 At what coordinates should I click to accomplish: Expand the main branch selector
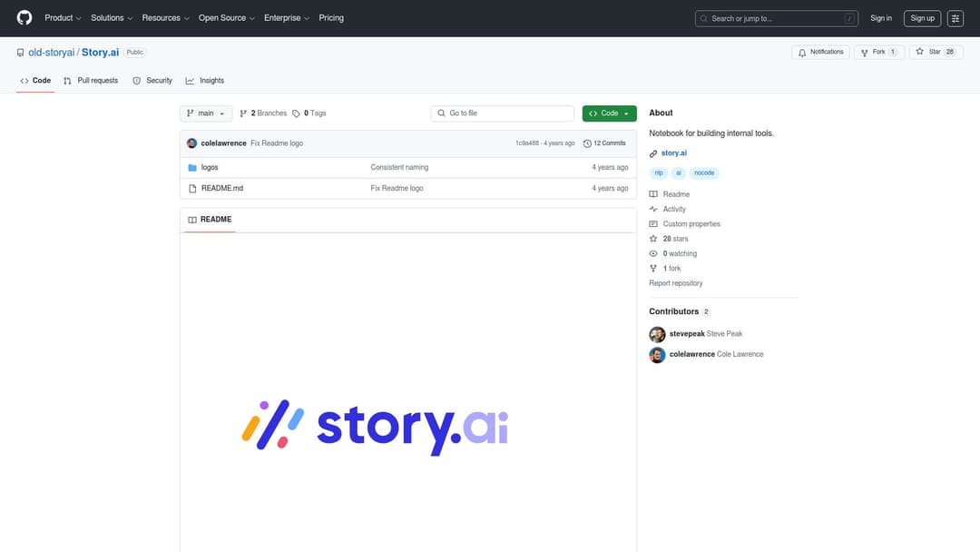[x=206, y=113]
